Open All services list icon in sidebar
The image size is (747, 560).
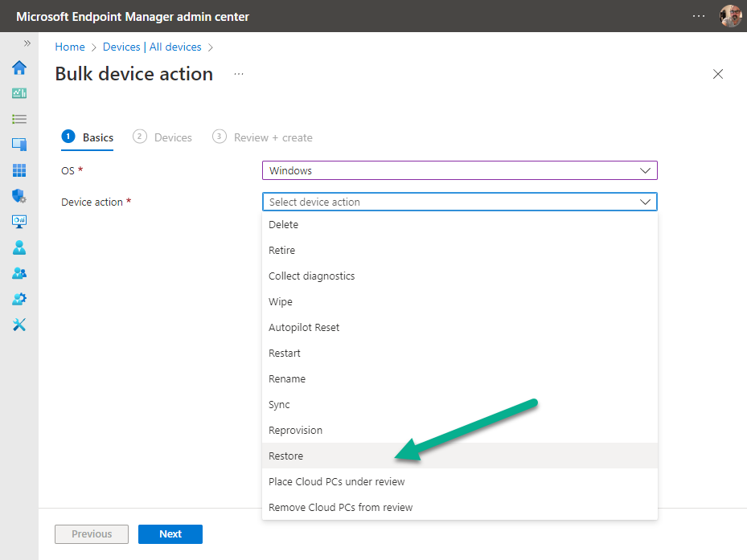19,119
